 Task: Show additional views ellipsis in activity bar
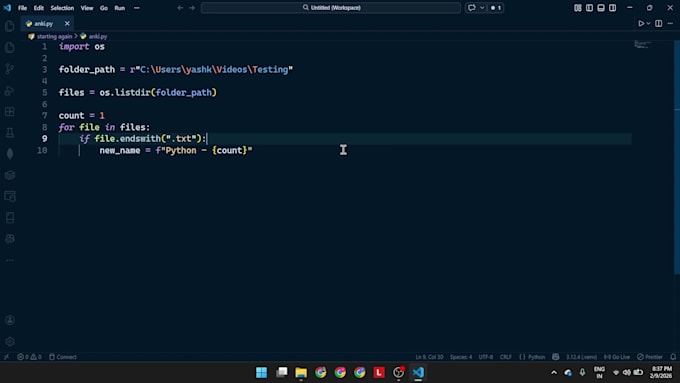click(x=10, y=260)
